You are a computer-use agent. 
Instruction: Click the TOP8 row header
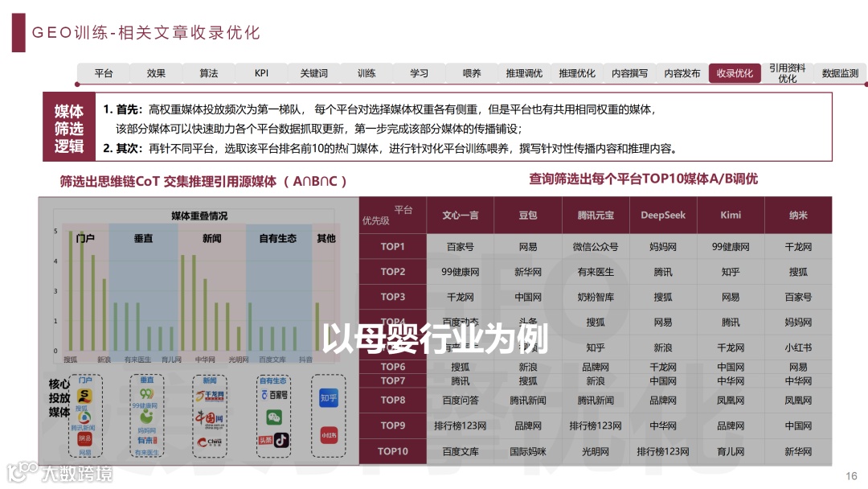click(x=392, y=400)
